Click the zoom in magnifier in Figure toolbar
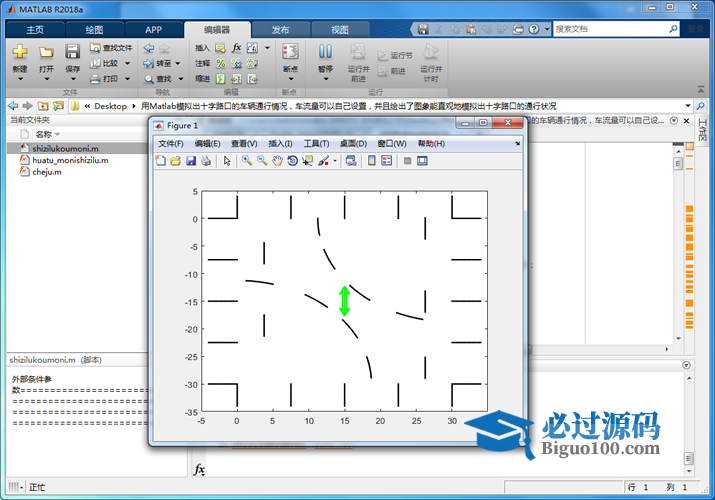This screenshot has height=500, width=715. pos(246,160)
